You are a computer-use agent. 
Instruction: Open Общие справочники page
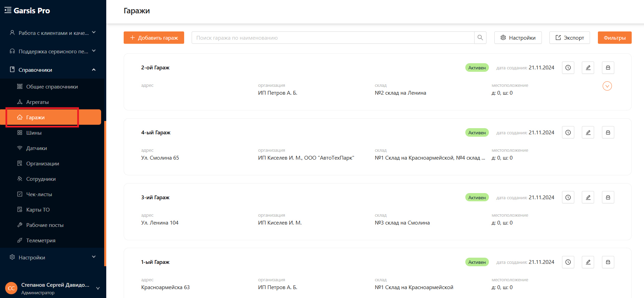point(52,87)
